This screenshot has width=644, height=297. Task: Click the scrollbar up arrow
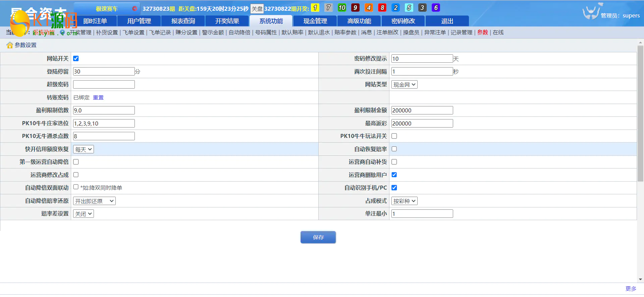[640, 43]
